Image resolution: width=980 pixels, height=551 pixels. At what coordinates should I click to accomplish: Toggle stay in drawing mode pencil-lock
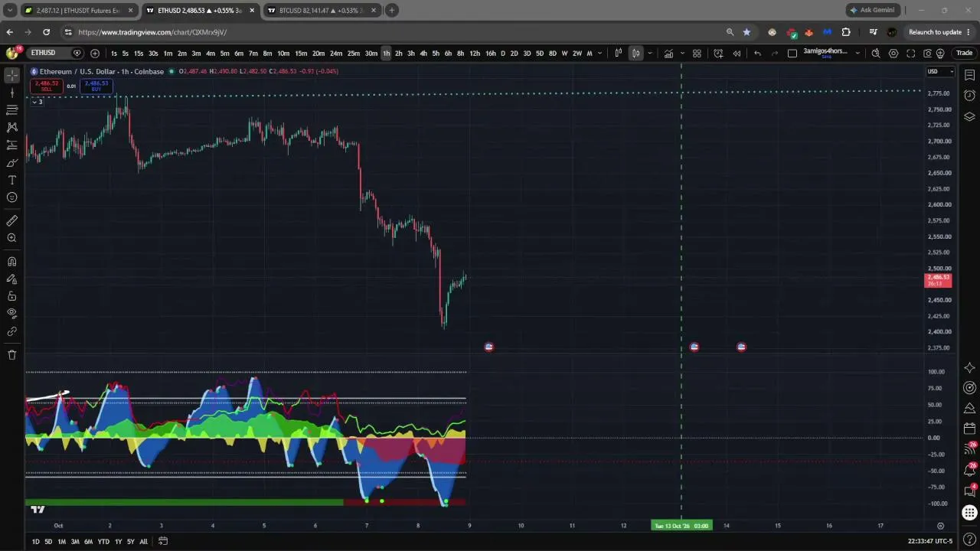(12, 279)
